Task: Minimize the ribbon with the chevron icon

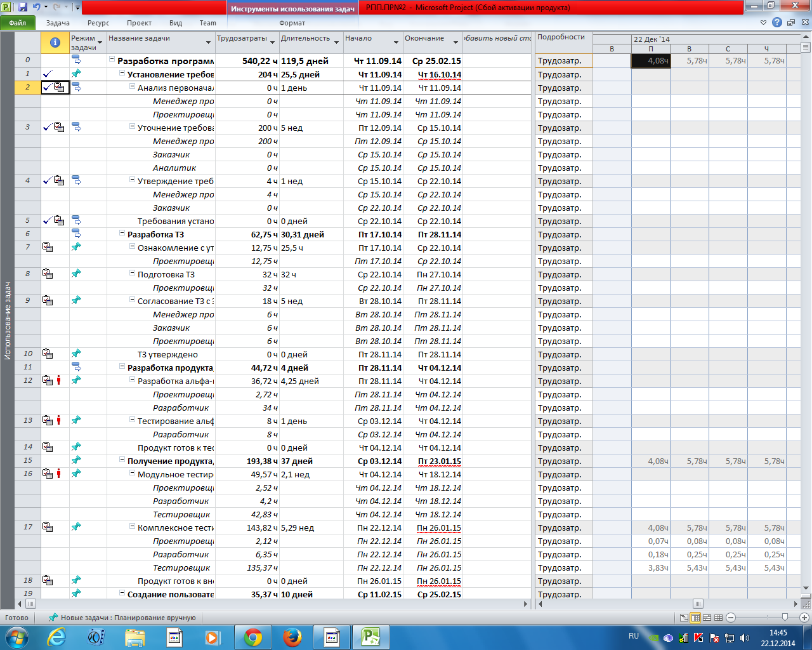Action: click(x=764, y=22)
